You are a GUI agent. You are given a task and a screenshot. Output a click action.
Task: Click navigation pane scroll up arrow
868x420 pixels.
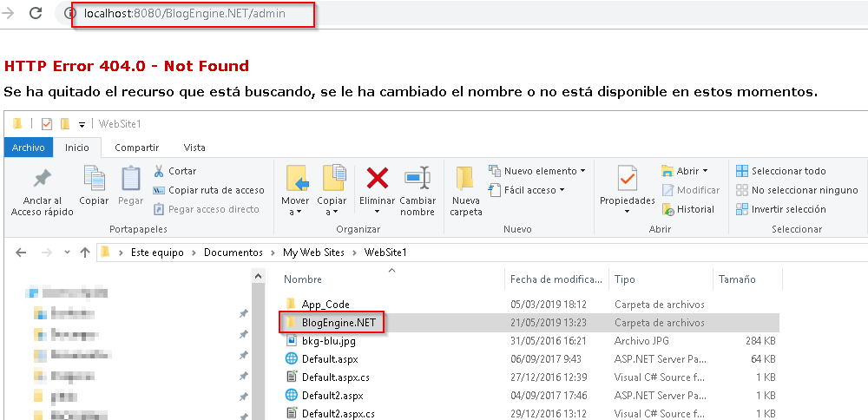click(258, 276)
